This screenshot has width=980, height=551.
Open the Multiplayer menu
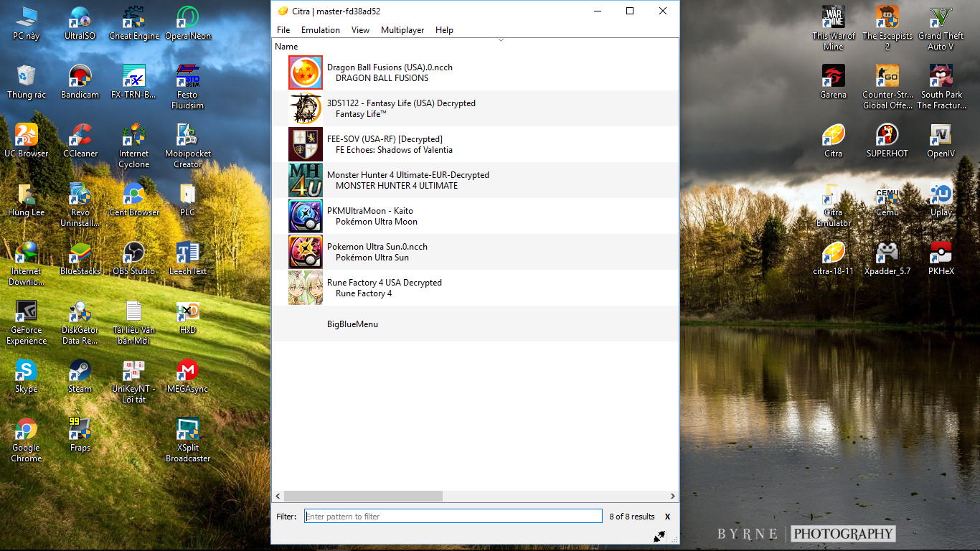(x=402, y=30)
